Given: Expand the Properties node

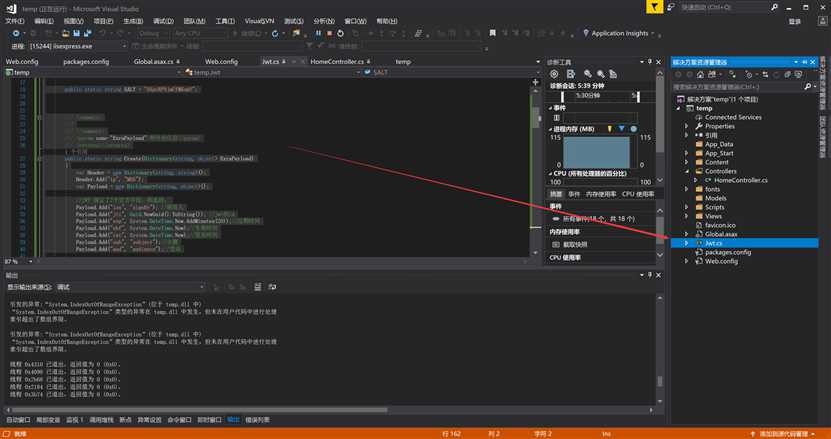Looking at the screenshot, I should click(687, 126).
